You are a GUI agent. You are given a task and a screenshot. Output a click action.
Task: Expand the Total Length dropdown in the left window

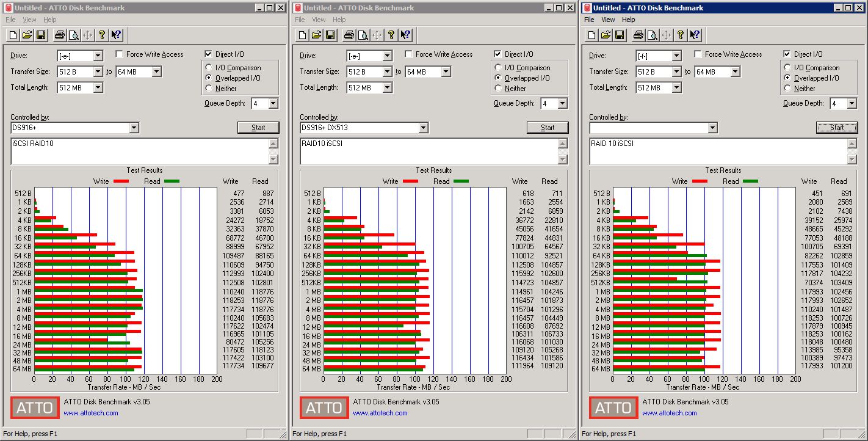coord(98,87)
